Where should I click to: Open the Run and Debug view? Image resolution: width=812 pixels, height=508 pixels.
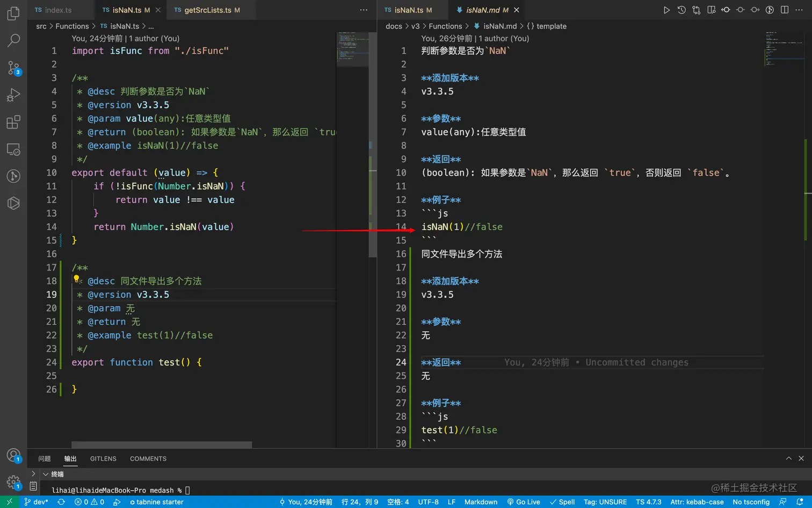click(13, 95)
